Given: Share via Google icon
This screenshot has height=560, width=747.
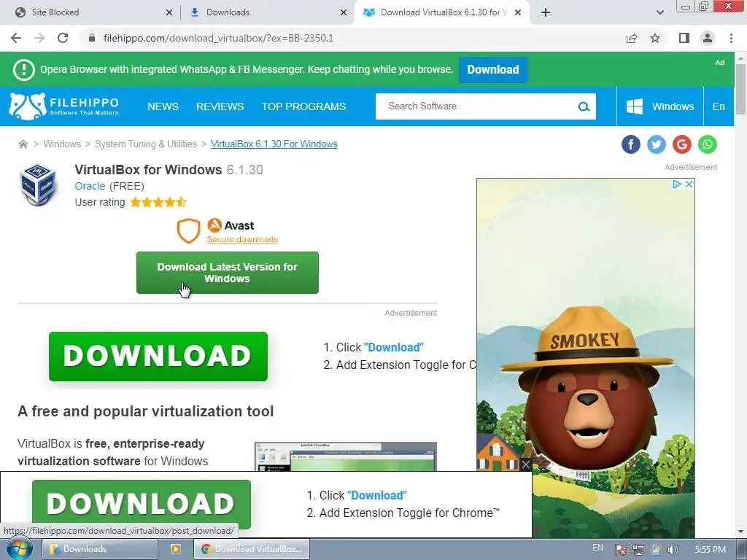Looking at the screenshot, I should click(682, 144).
